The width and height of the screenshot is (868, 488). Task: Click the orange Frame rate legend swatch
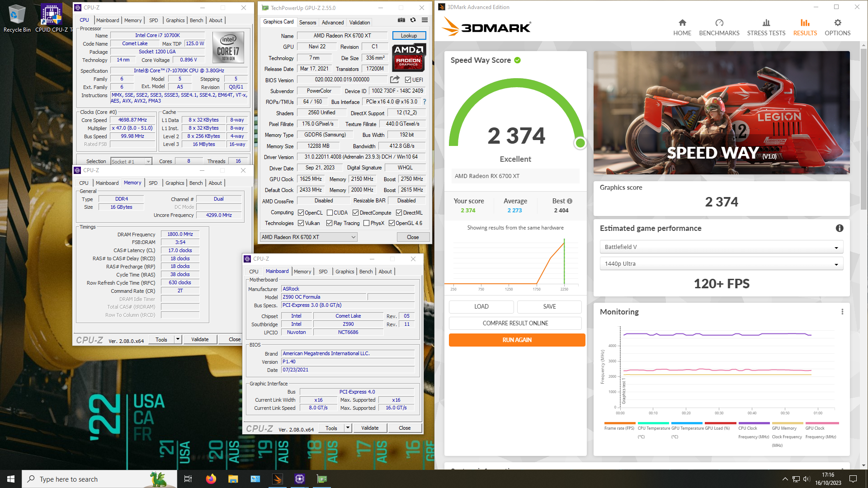click(x=620, y=423)
